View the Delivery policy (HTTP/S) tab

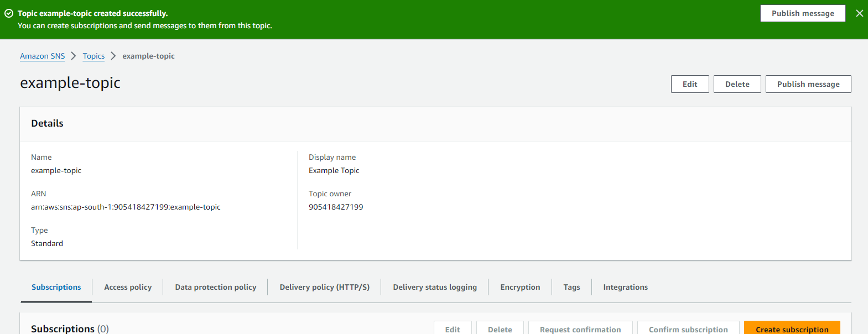pyautogui.click(x=324, y=287)
